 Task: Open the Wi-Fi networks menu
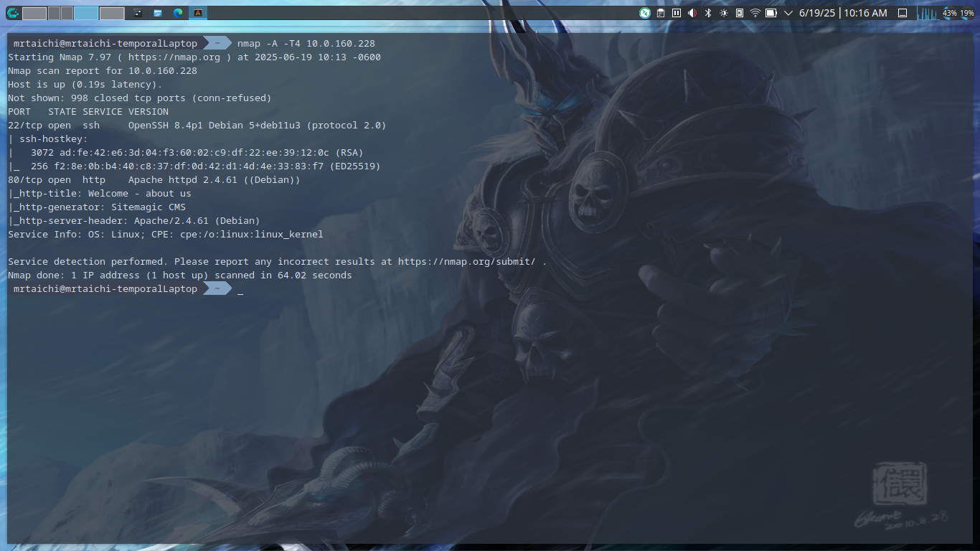click(x=755, y=13)
